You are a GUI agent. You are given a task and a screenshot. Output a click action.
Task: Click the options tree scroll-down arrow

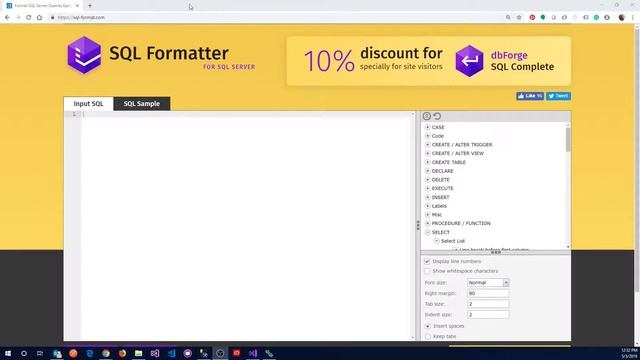click(x=568, y=247)
